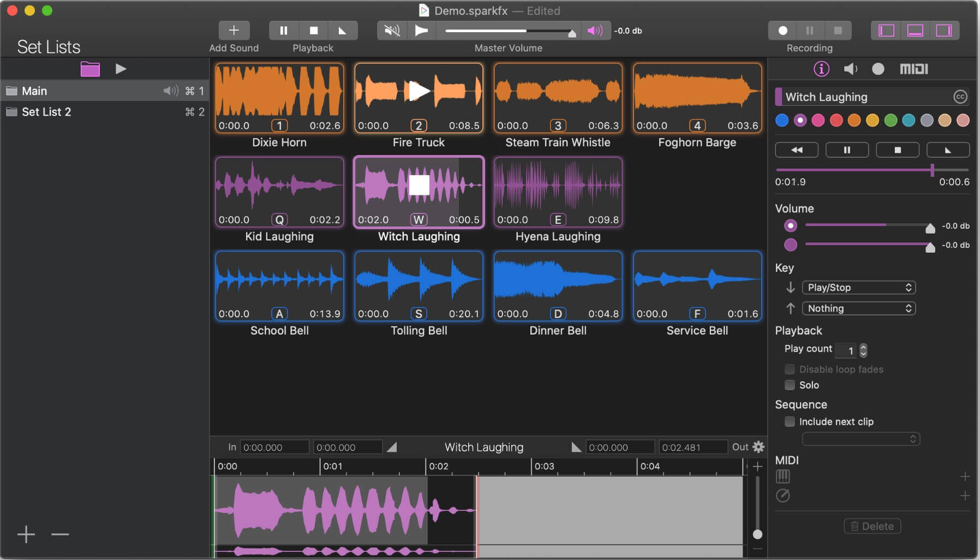Click the 0:03 timeline ruler mark
The width and height of the screenshot is (980, 560).
click(543, 466)
